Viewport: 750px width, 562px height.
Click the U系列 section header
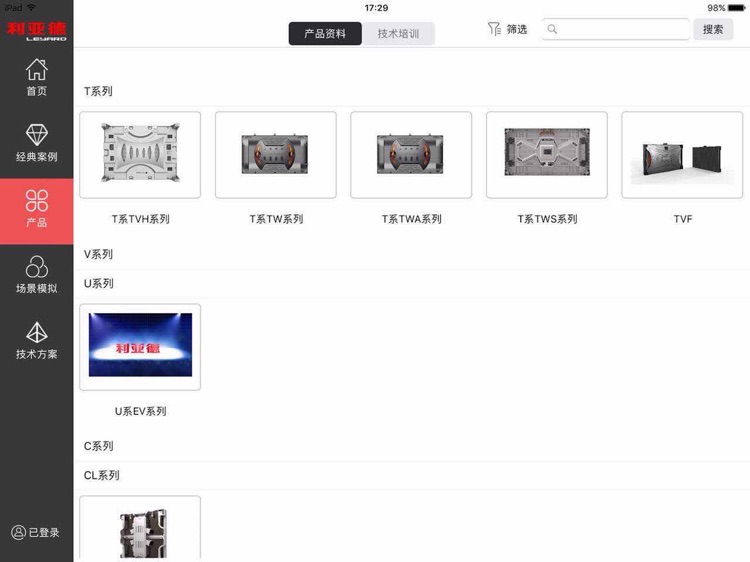[x=99, y=283]
